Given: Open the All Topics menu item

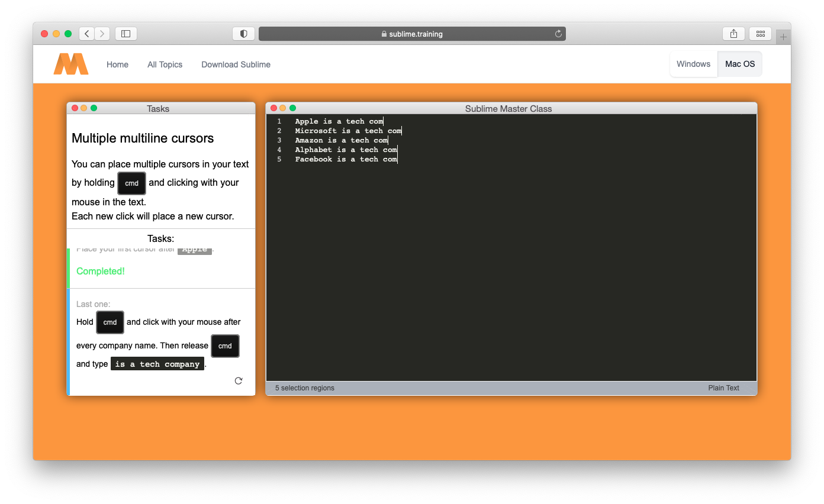Looking at the screenshot, I should [x=165, y=64].
